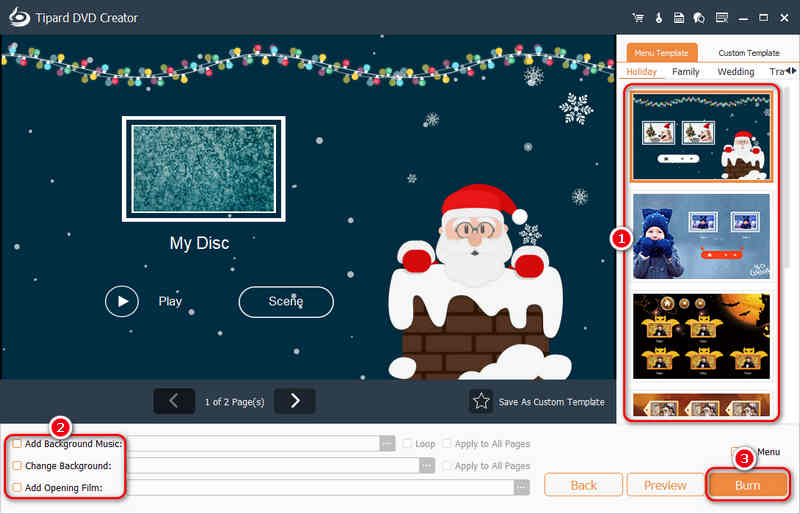Click the opening film path field

[x=321, y=487]
